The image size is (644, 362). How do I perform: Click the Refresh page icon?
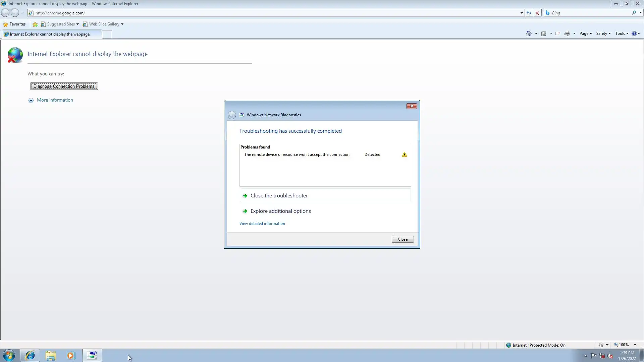click(529, 13)
